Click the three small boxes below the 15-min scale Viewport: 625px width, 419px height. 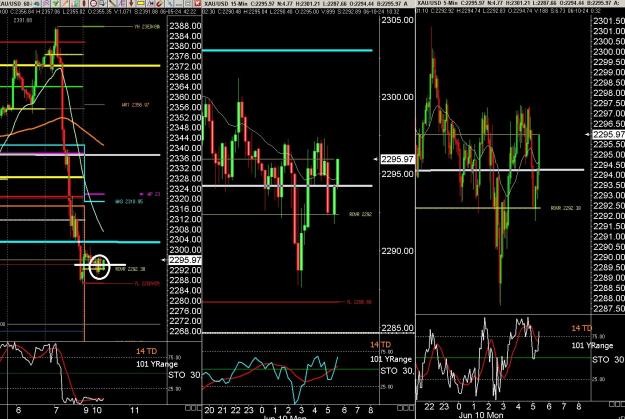tap(405, 408)
